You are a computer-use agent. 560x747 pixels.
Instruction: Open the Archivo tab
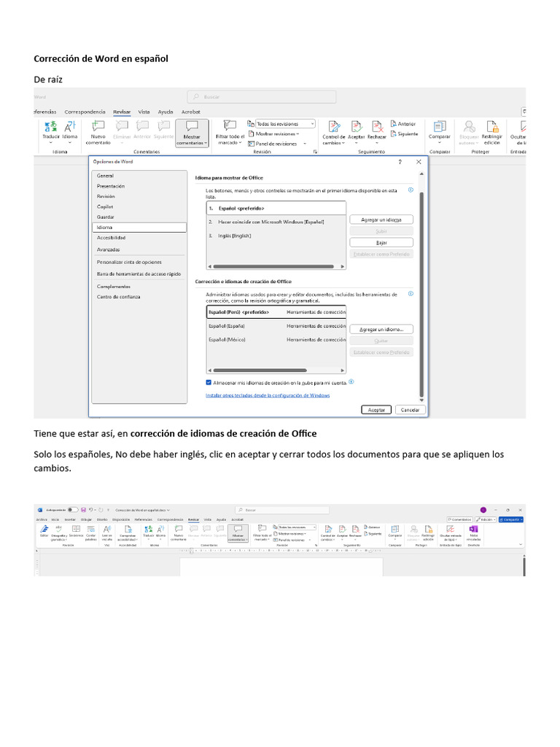(42, 519)
